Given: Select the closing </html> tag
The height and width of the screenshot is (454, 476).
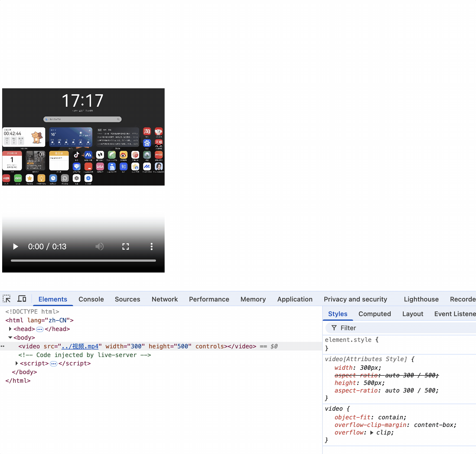Looking at the screenshot, I should tap(18, 381).
